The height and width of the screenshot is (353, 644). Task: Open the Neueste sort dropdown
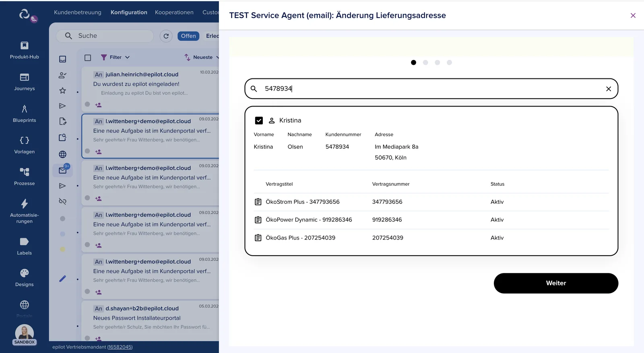(202, 57)
